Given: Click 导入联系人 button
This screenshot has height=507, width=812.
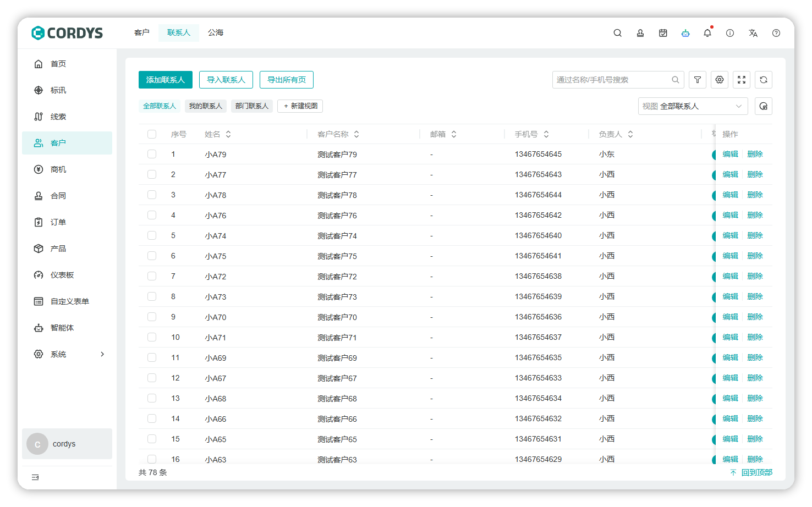Looking at the screenshot, I should tap(226, 80).
